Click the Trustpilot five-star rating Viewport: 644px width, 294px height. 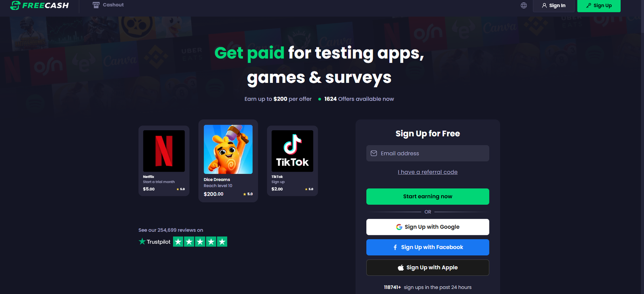click(200, 241)
